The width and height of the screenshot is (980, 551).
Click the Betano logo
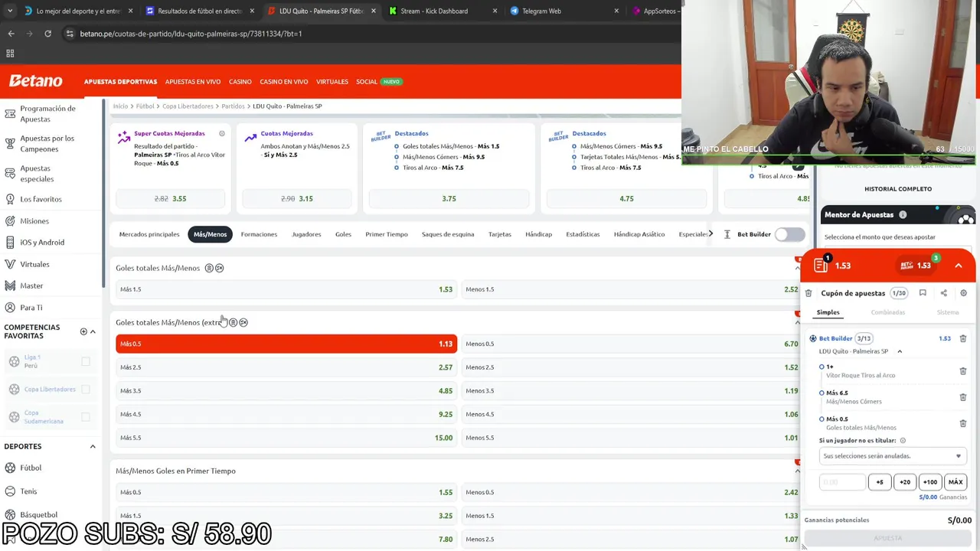36,81
